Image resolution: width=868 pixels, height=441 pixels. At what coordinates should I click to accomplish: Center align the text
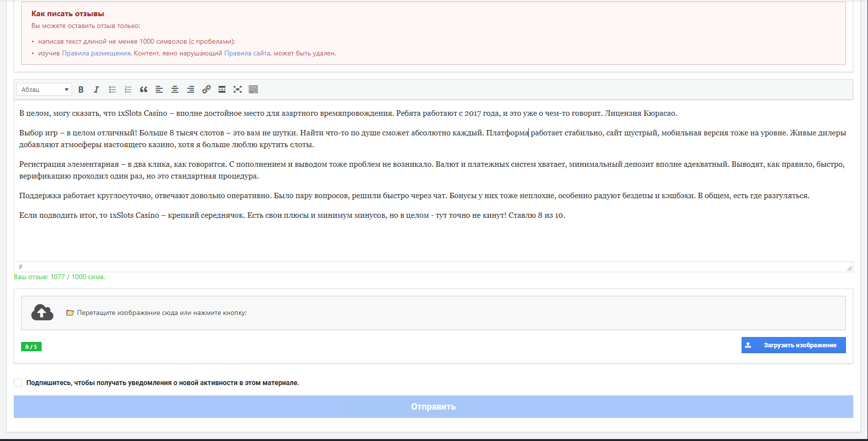point(175,89)
